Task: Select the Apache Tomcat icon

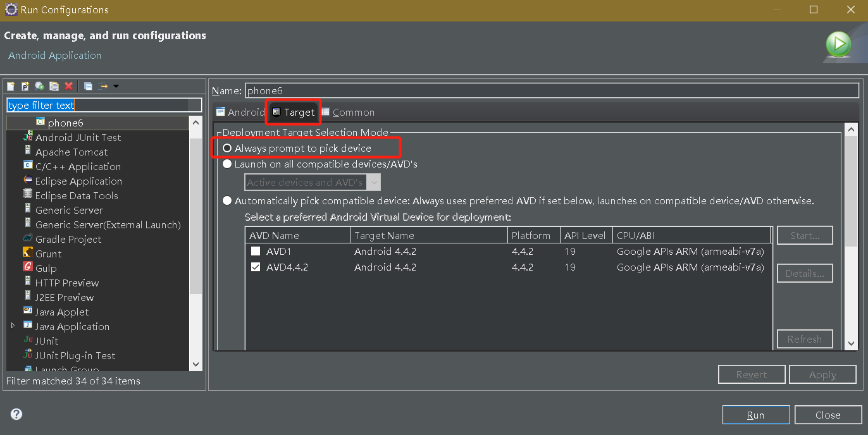Action: (x=28, y=151)
